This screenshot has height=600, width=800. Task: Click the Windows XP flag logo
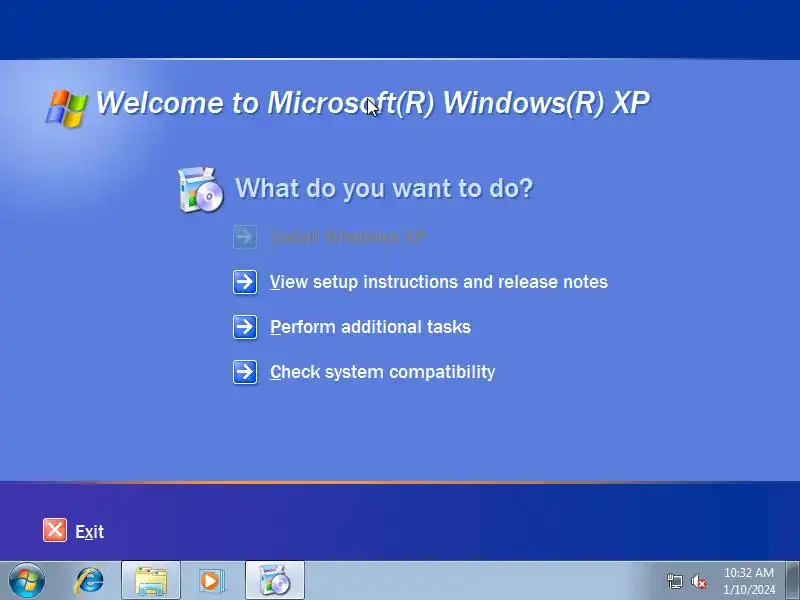(66, 108)
